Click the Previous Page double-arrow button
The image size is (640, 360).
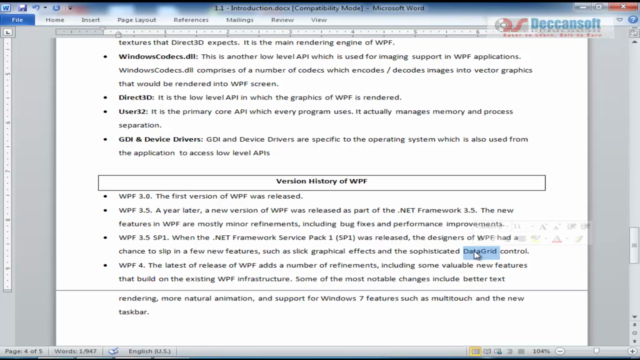click(634, 325)
